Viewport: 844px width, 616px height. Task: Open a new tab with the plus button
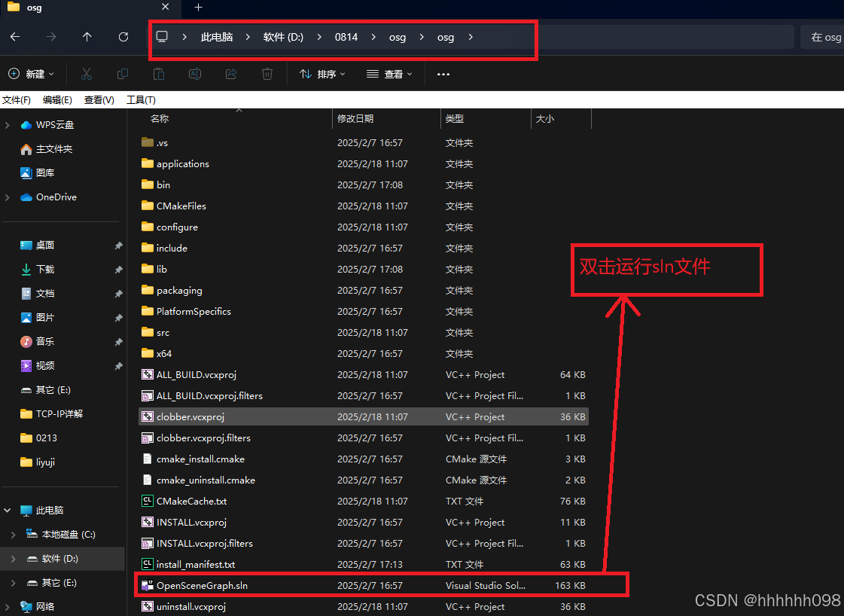[198, 8]
